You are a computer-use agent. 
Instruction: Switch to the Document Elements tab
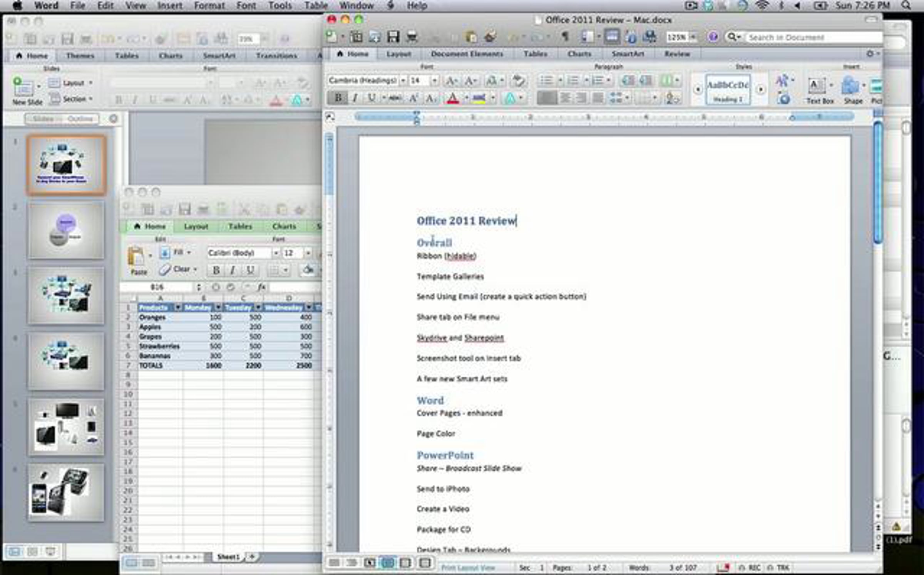467,54
